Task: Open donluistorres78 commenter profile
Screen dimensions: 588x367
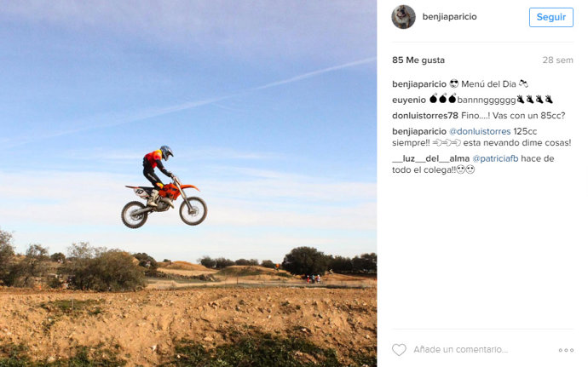Action: (x=425, y=116)
